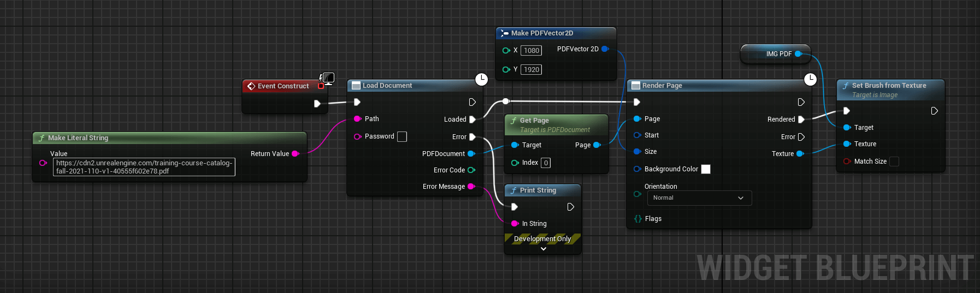This screenshot has width=980, height=293.
Task: Click the Loaded exec output pin
Action: (x=473, y=119)
